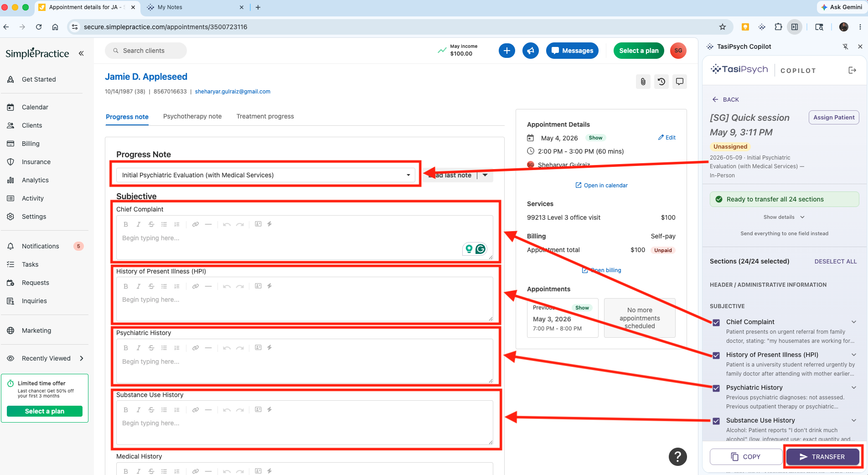
Task: Open the help question mark button
Action: [x=678, y=457]
